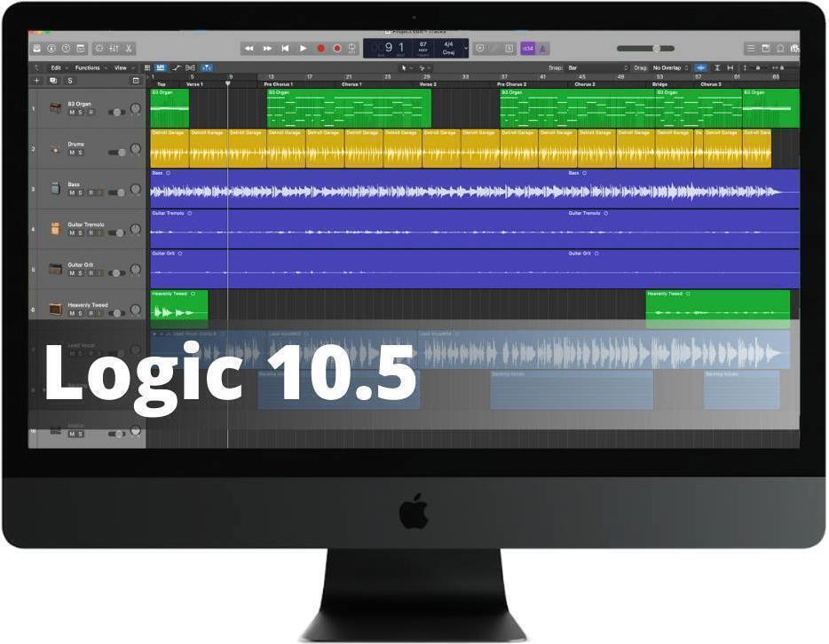
Task: Open the List Editors icon top right
Action: coord(750,48)
